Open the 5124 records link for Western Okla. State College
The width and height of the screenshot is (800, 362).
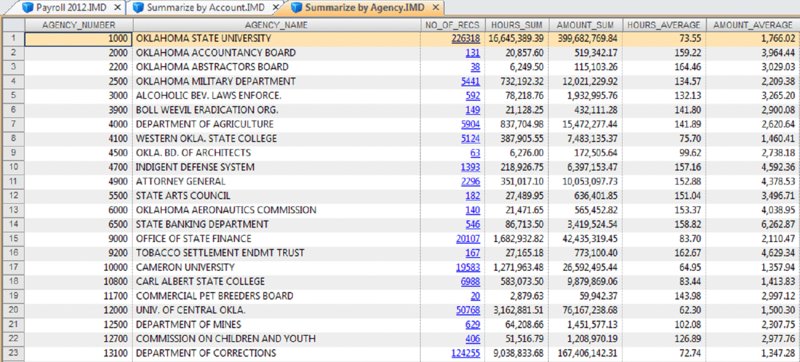tap(470, 139)
